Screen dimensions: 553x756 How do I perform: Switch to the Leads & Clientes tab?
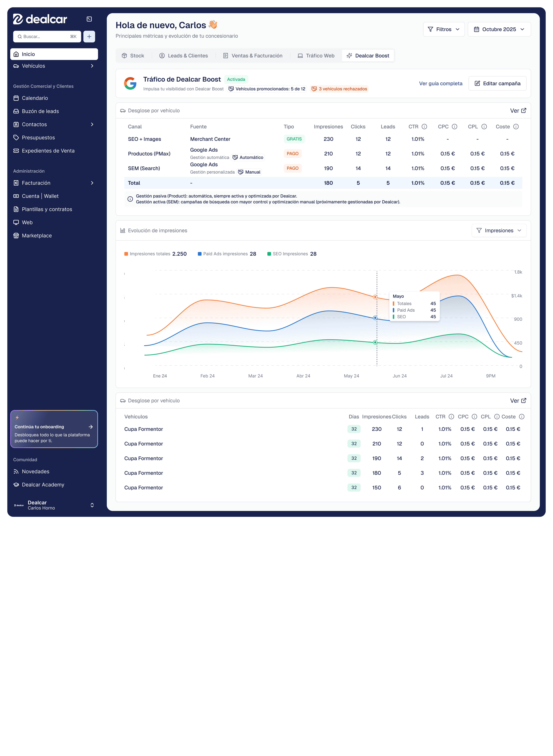[183, 56]
